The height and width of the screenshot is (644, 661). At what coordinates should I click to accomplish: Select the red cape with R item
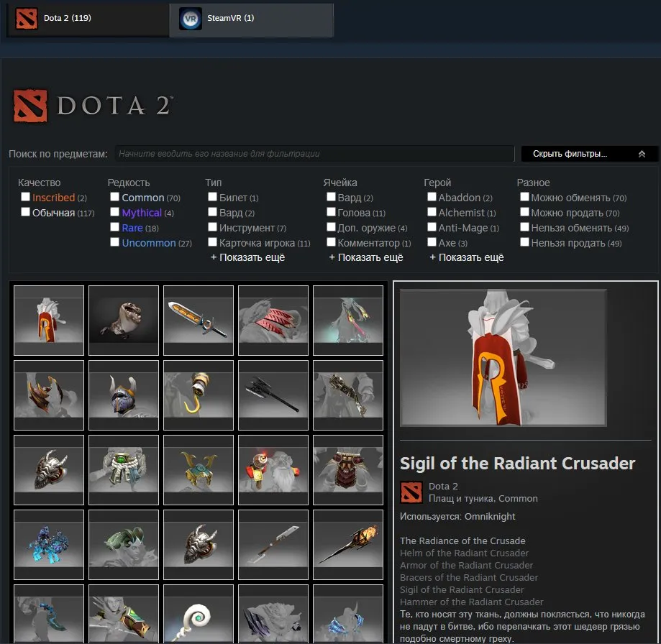pyautogui.click(x=49, y=321)
